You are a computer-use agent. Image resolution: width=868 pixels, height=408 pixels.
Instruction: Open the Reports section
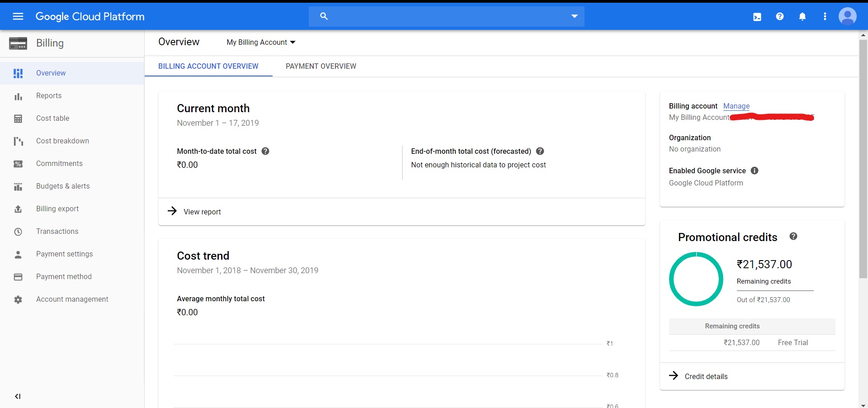tap(49, 95)
